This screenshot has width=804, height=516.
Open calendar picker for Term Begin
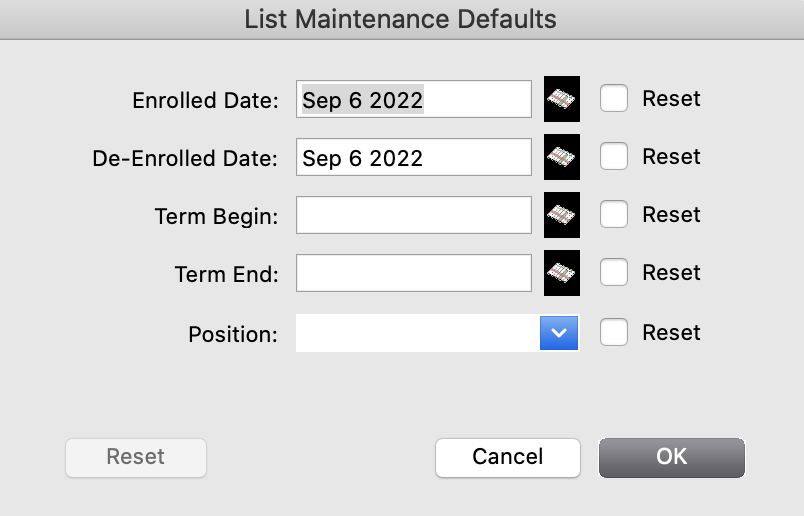click(x=562, y=215)
